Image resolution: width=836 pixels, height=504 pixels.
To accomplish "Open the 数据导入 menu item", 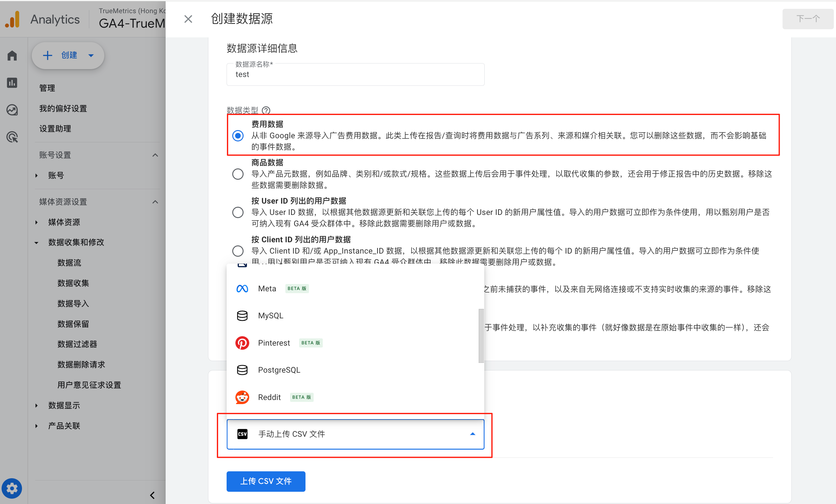I will [x=73, y=304].
